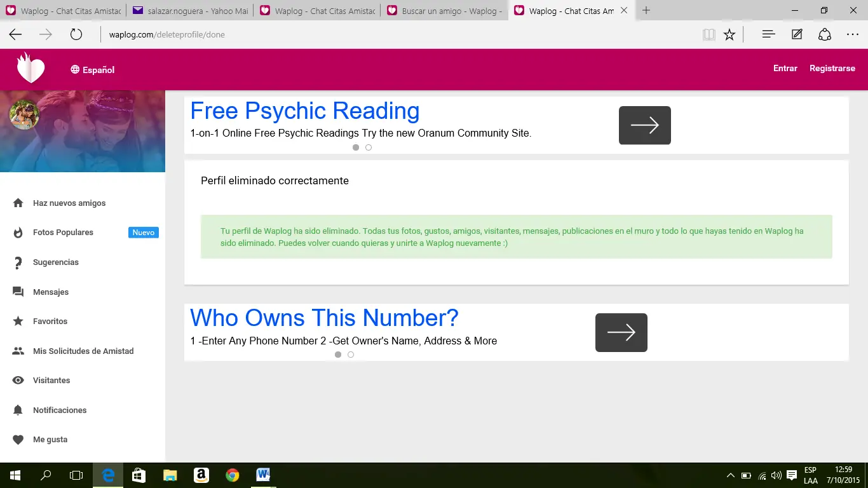Open the Action Center notification icon
The width and height of the screenshot is (868, 488).
point(792,475)
